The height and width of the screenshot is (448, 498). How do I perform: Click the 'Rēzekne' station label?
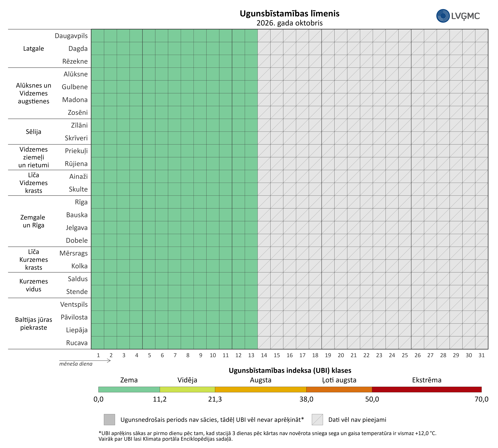coord(75,61)
